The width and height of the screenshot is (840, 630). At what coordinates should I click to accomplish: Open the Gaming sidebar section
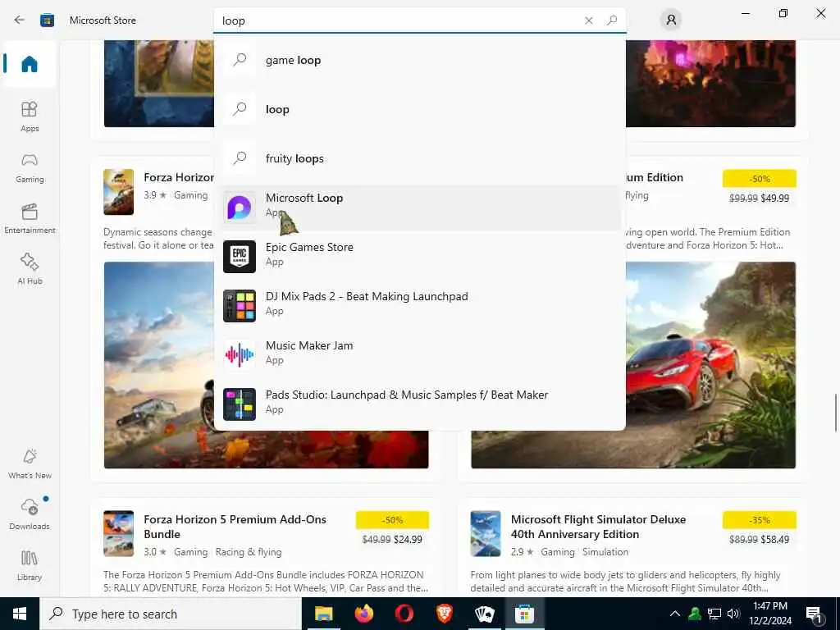[x=30, y=167]
